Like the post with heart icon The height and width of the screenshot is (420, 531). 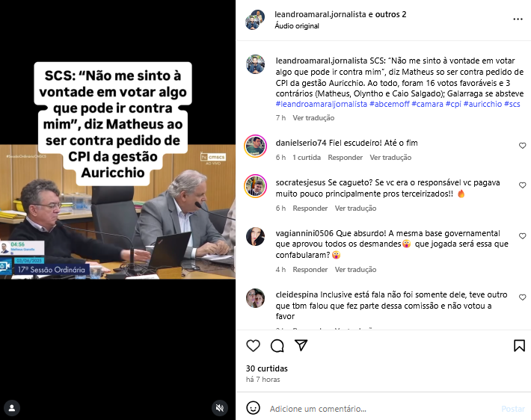point(253,345)
